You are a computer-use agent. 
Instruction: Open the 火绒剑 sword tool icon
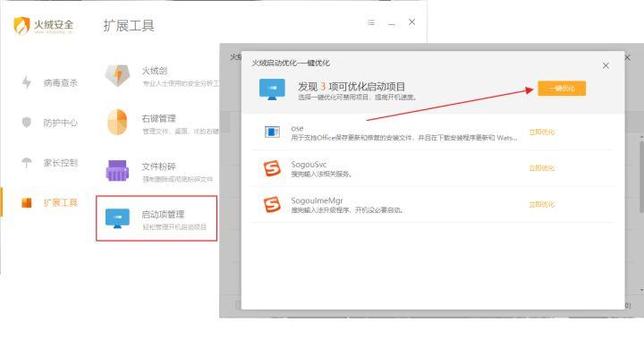point(117,76)
